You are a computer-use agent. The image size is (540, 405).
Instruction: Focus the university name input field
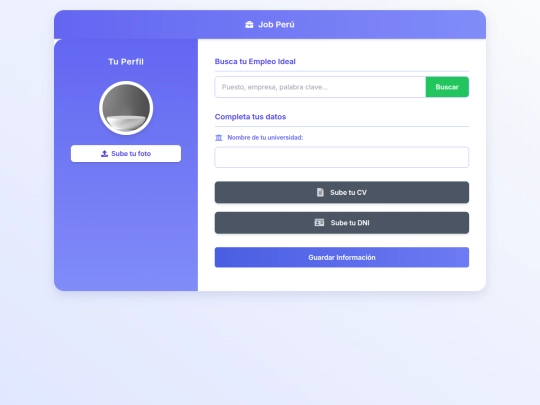pyautogui.click(x=342, y=157)
